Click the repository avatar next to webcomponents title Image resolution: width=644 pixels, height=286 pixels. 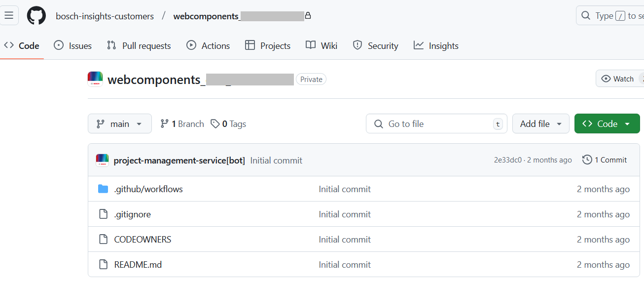[95, 79]
